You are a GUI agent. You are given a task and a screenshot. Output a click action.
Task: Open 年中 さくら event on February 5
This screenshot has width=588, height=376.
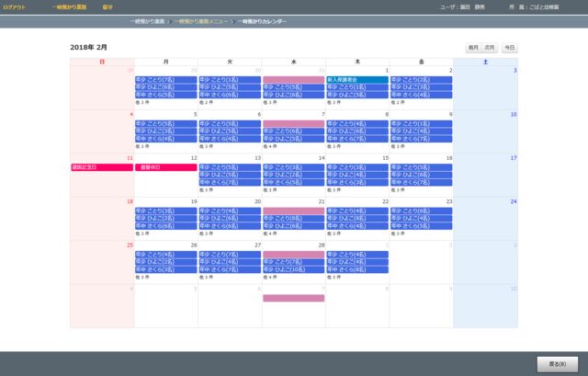pos(165,139)
